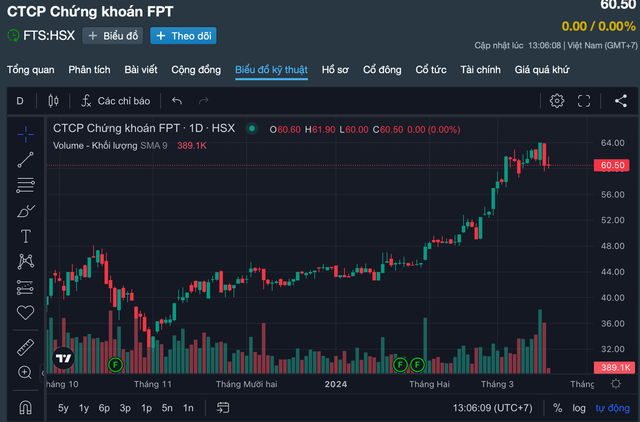Click the magnet mode icon

click(26, 408)
